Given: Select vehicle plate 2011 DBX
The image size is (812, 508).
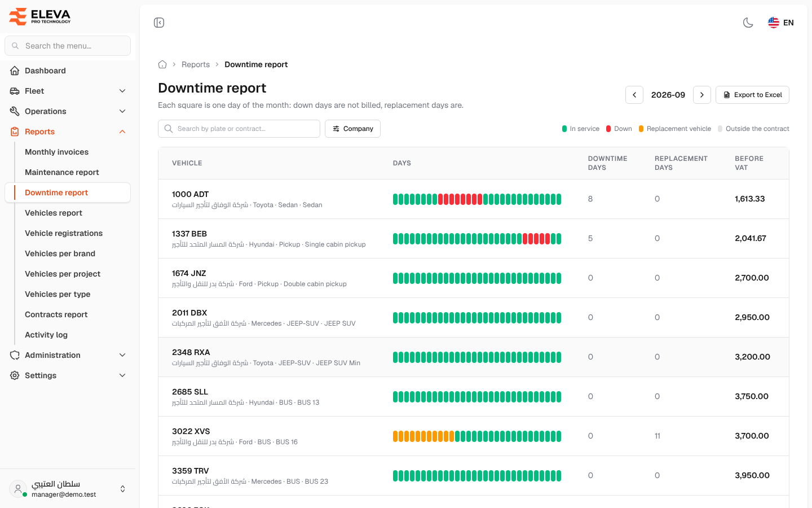Looking at the screenshot, I should pos(189,313).
